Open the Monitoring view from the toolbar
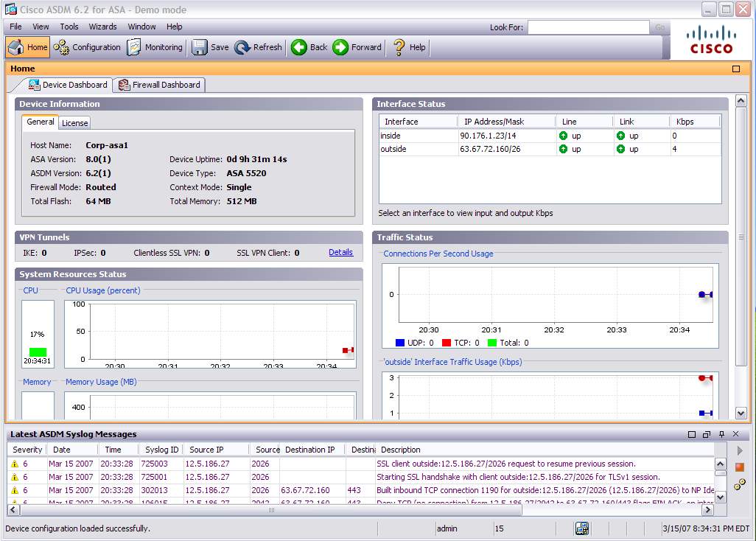756x541 pixels. [155, 47]
